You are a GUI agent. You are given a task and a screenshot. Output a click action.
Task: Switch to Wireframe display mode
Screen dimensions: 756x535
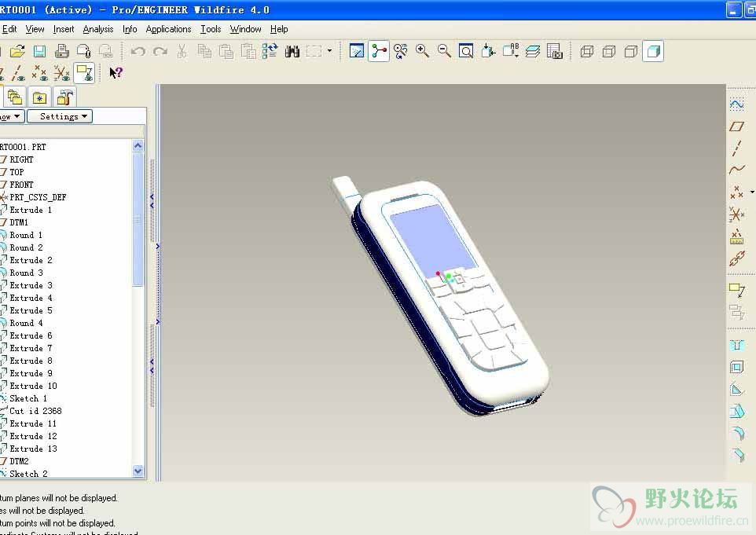587,51
